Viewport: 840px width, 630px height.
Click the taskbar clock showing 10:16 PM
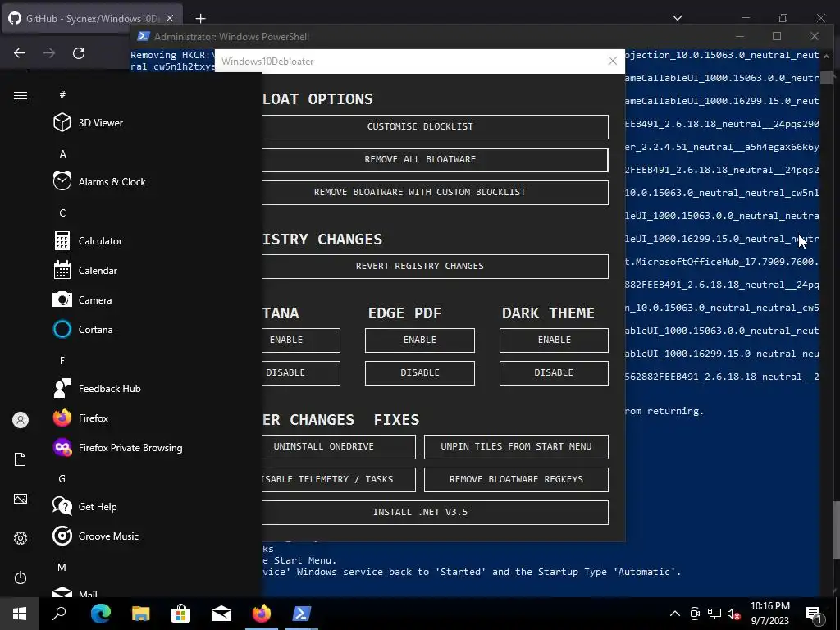click(769, 614)
